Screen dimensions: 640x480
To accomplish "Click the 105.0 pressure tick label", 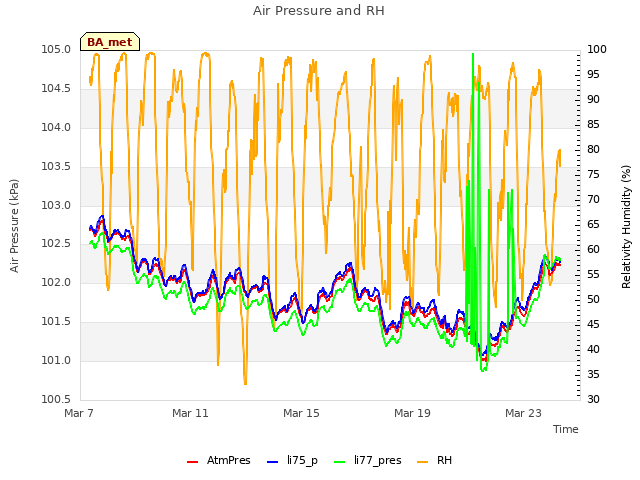I will [x=56, y=50].
